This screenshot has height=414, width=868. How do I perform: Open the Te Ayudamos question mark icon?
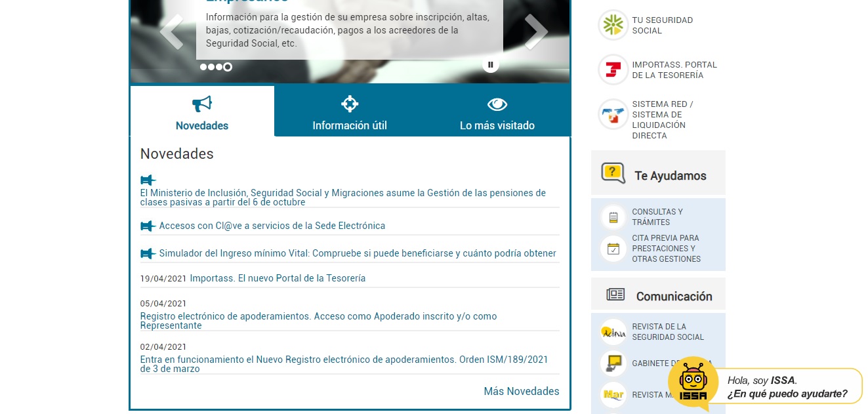(613, 173)
